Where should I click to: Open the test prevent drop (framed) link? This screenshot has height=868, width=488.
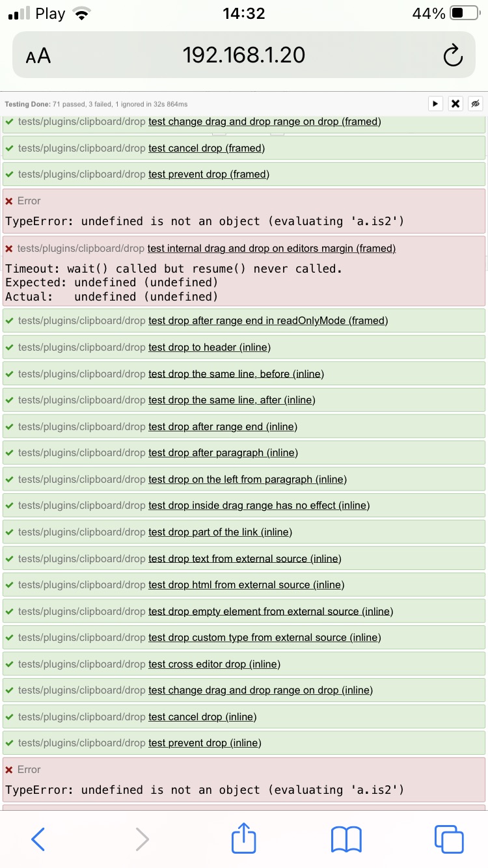point(209,174)
